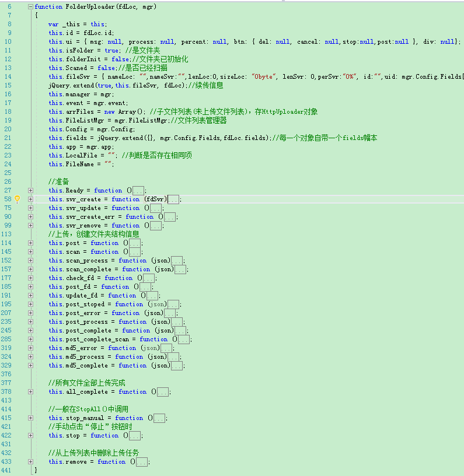464x476 pixels.
Task: Click the collapsed ellipsis box after md5_complete
Action: pyautogui.click(x=177, y=366)
